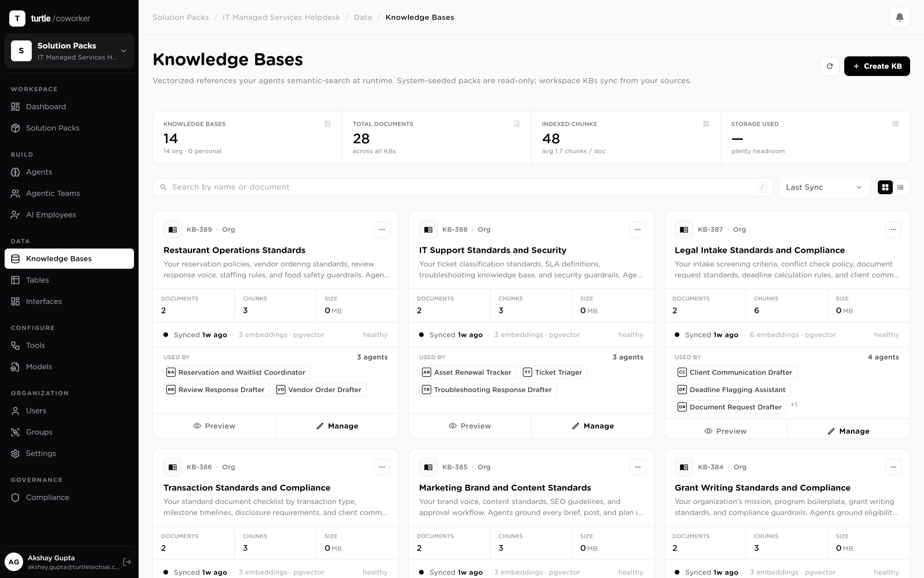The image size is (924, 578).
Task: Click Review Response Drafter agent chip
Action: (x=217, y=390)
